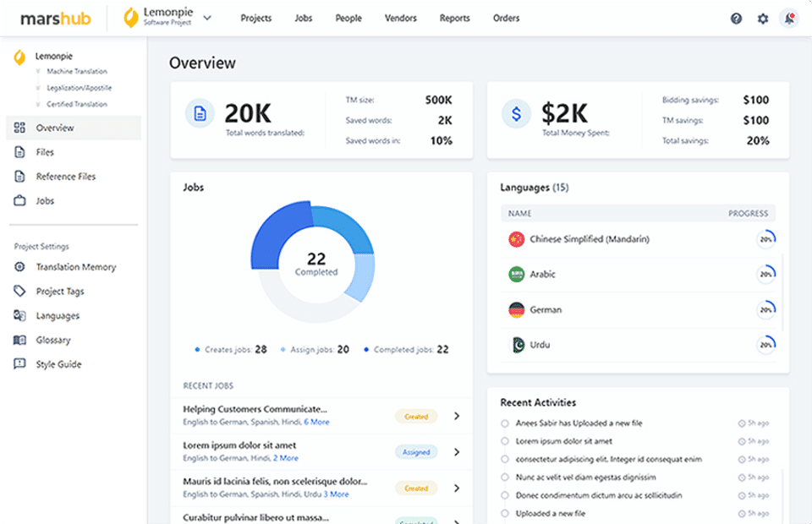Click the Lemonpie flame icon in header
812x524 pixels.
pyautogui.click(x=130, y=18)
